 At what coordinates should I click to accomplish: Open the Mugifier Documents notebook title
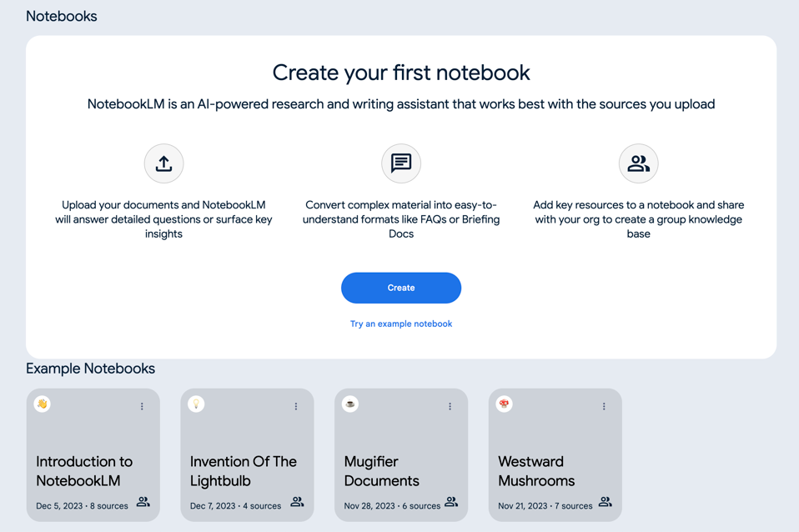381,471
